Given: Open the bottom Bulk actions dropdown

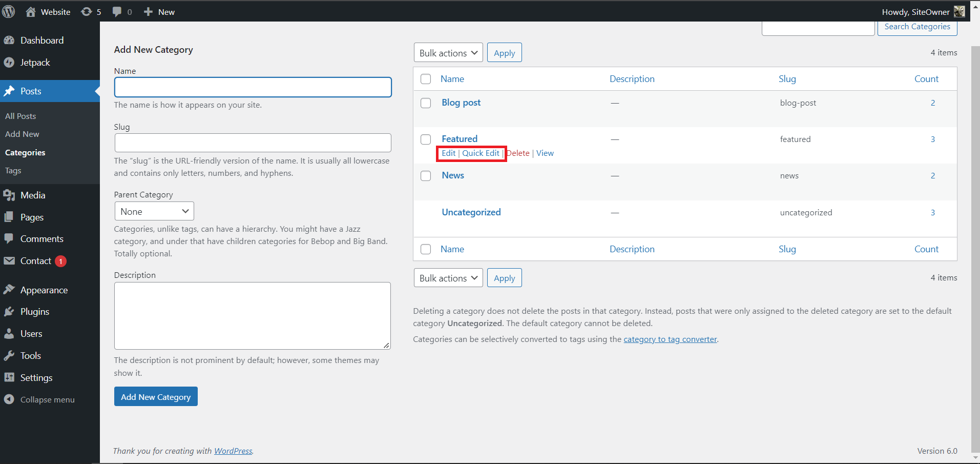Looking at the screenshot, I should 447,277.
